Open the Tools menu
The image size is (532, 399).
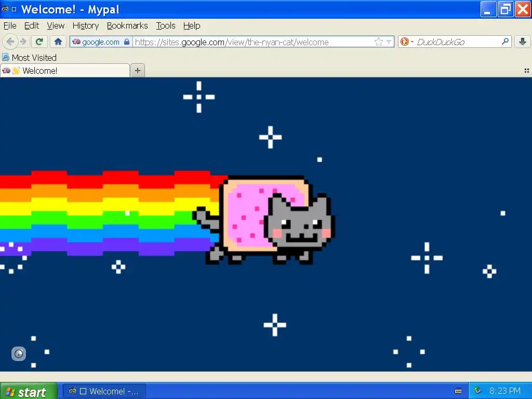166,26
